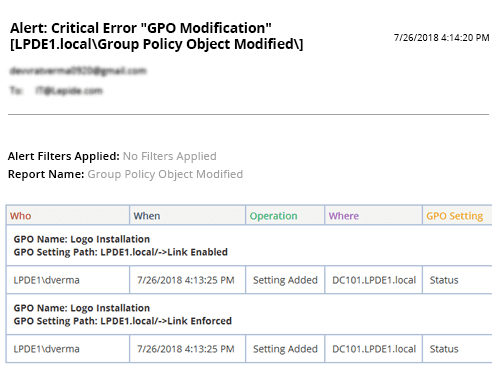Select the Link Enabled GPO setting path line

[121, 252]
